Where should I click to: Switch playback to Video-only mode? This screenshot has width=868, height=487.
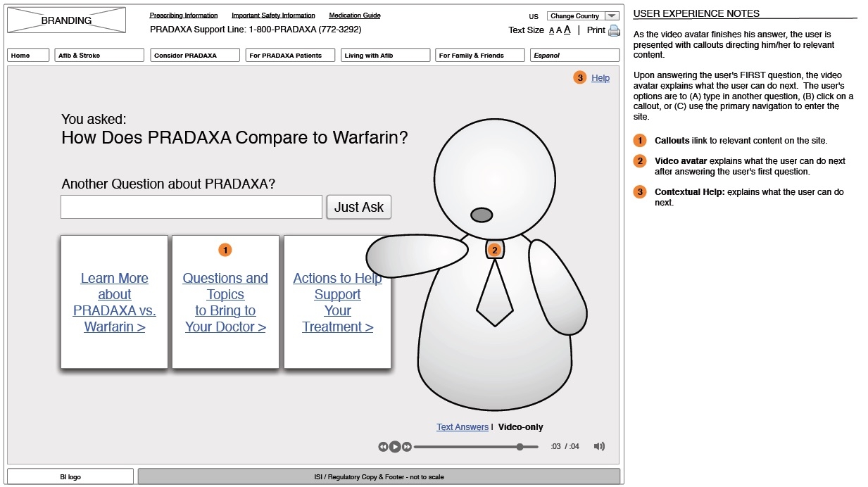coord(521,426)
